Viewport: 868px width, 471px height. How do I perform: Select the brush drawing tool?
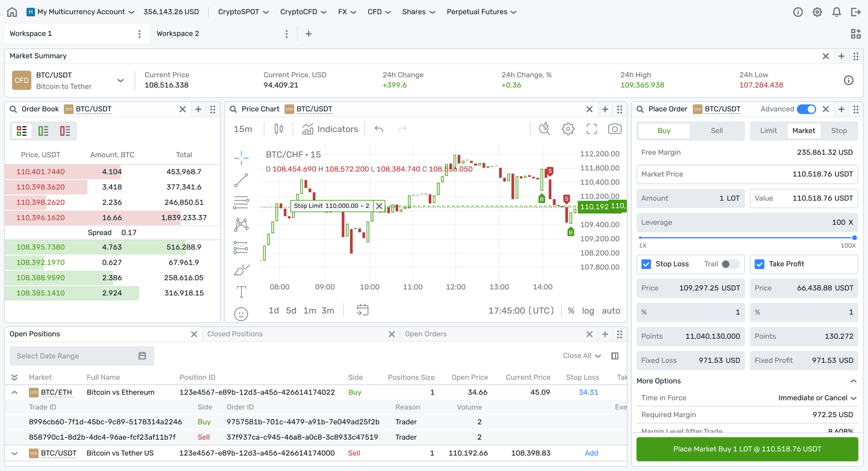pos(241,269)
